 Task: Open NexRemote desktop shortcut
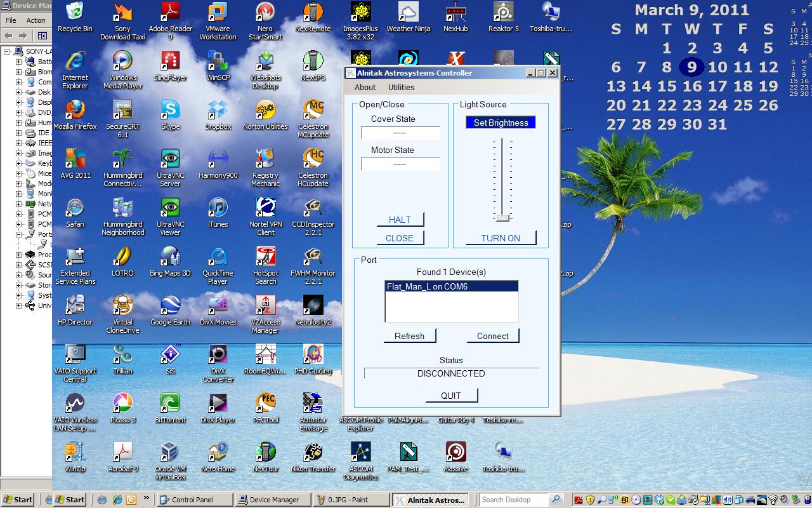pos(313,17)
